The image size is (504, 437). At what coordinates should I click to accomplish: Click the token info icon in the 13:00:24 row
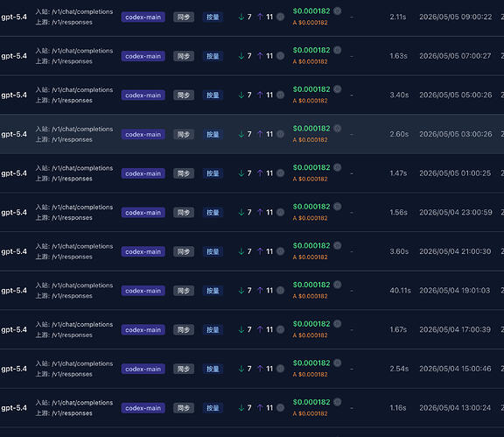281,408
